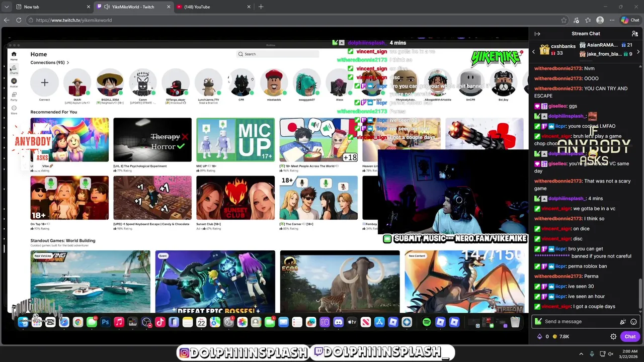Show next gift leaderboard entries
Image resolution: width=644 pixels, height=362 pixels.
tap(638, 52)
